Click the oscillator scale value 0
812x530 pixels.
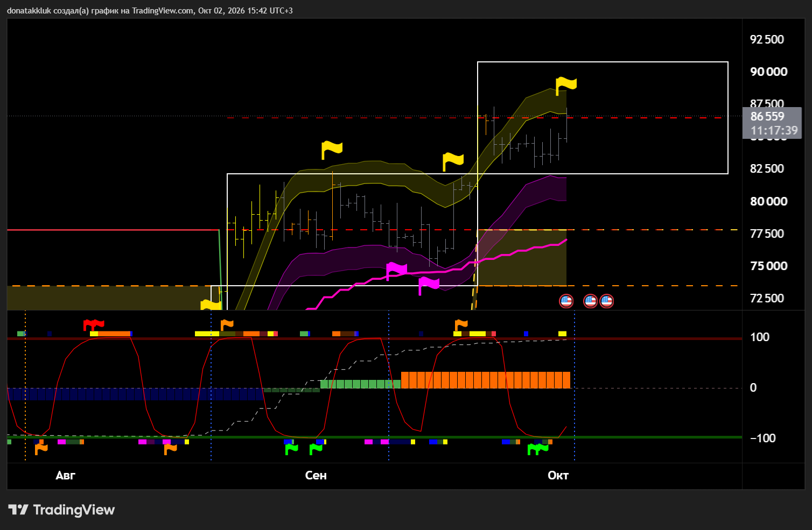pyautogui.click(x=753, y=387)
